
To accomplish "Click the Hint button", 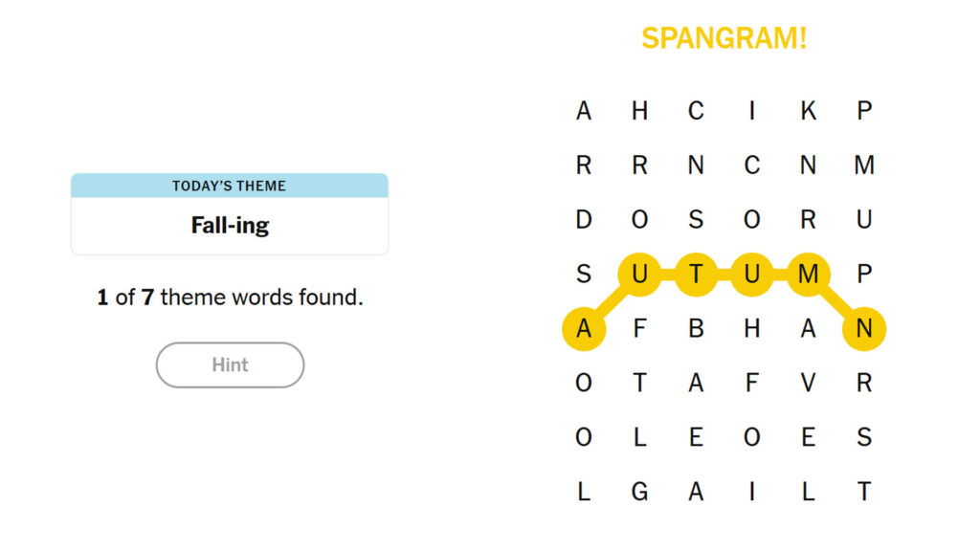I will tap(229, 365).
